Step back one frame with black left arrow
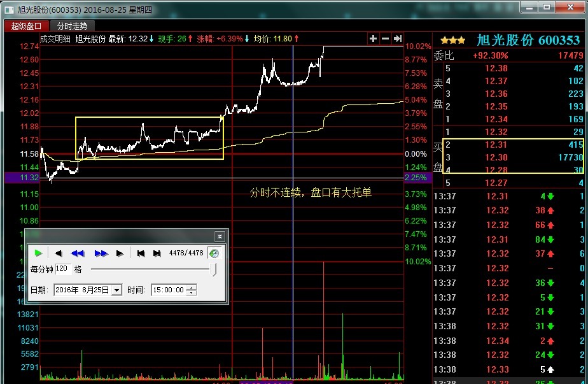The image size is (588, 384). (x=58, y=253)
